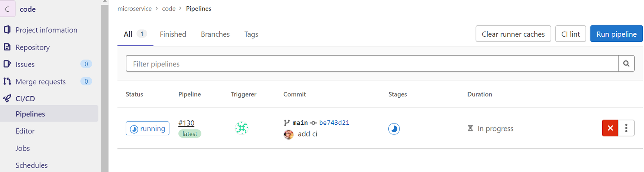Screen dimensions: 644x172
Task: Click the Issues sidebar icon
Action: coord(7,64)
